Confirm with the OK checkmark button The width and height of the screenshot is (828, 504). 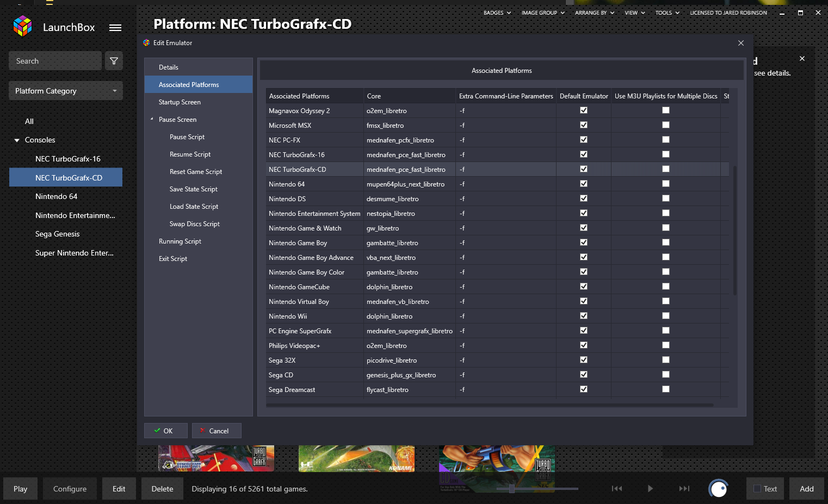tap(166, 431)
